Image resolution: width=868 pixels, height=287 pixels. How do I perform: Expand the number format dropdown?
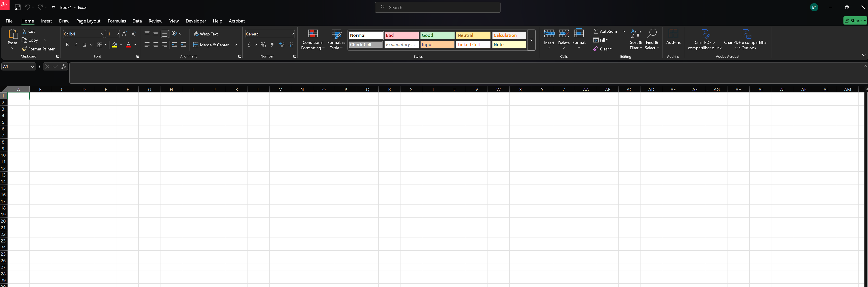[293, 34]
